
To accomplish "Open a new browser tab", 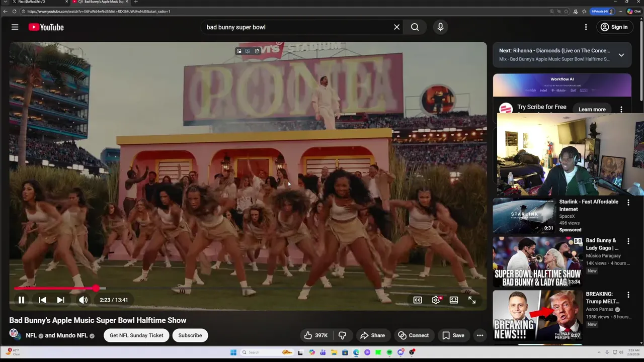I will pos(135,2).
